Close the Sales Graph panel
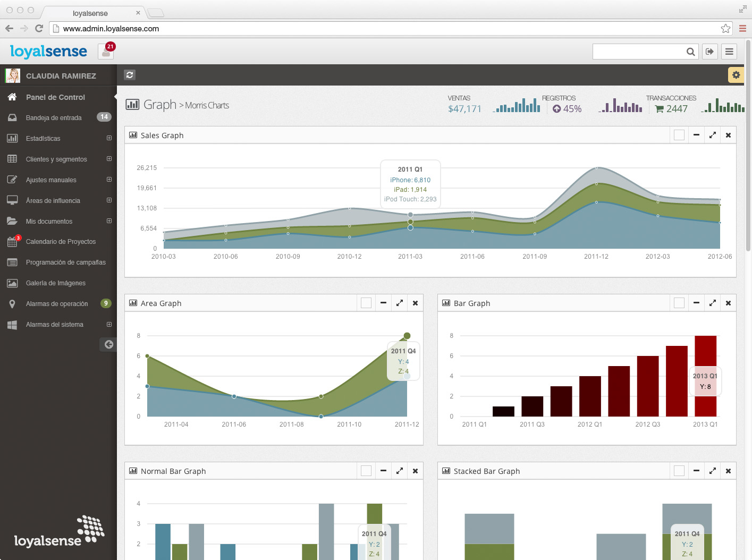This screenshot has height=560, width=752. (728, 135)
